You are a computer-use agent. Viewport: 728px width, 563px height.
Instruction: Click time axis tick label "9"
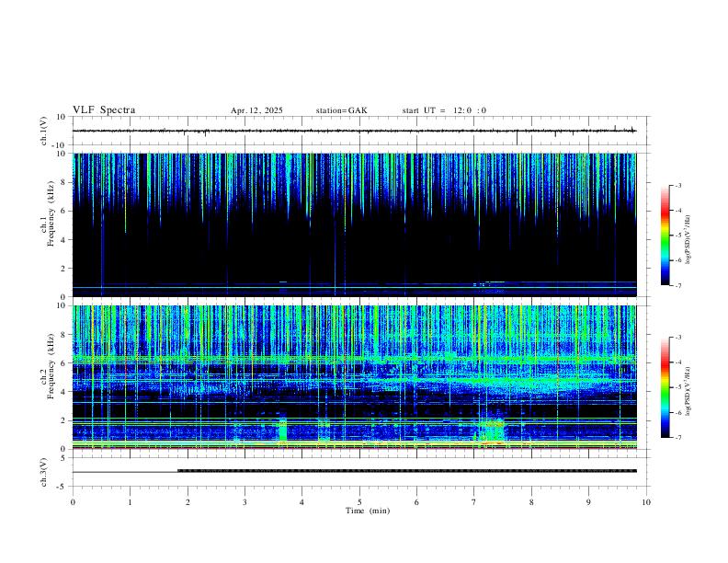588,502
